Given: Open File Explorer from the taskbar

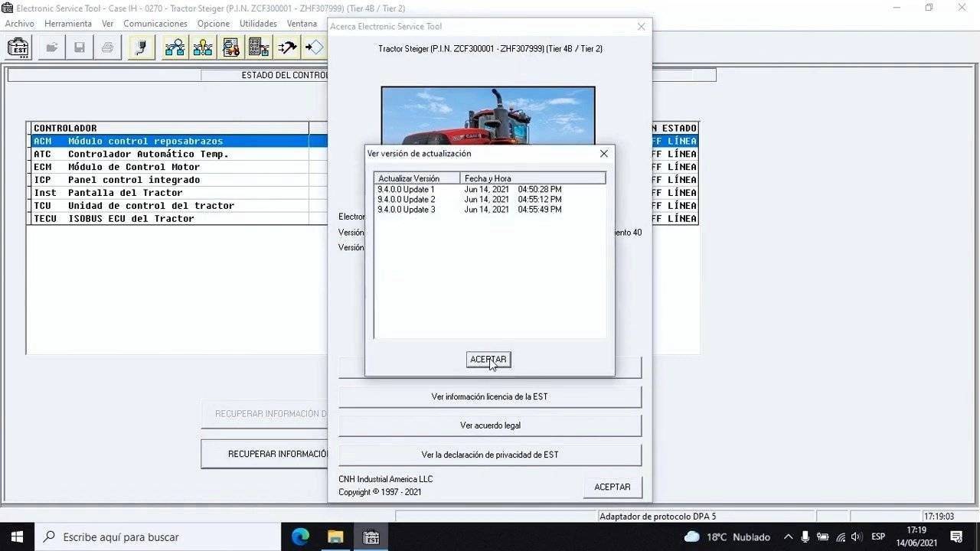Looking at the screenshot, I should pos(335,536).
